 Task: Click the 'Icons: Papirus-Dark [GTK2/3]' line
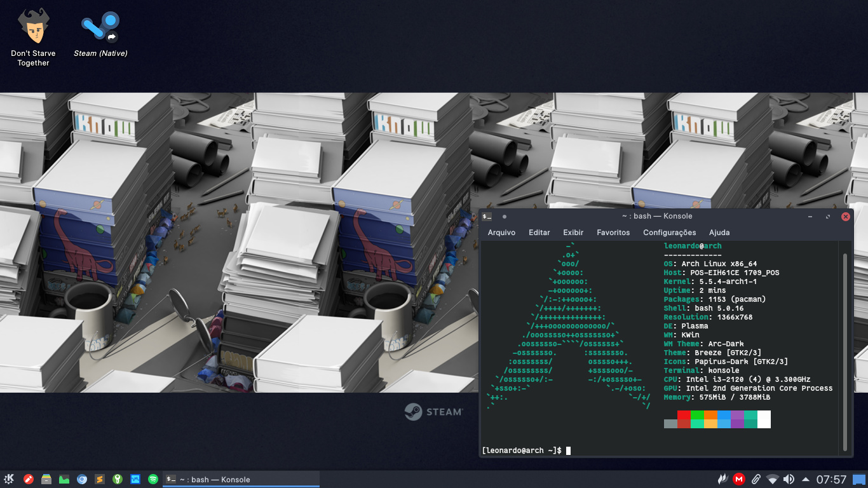tap(726, 362)
